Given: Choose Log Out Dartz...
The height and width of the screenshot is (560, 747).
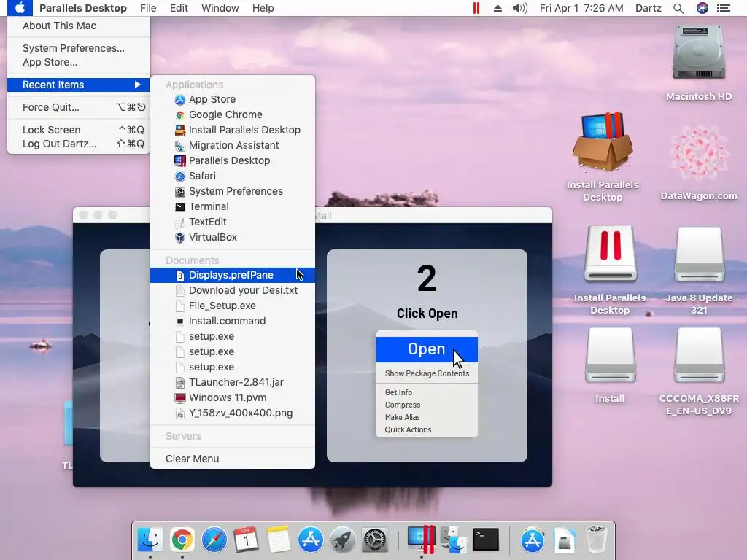Looking at the screenshot, I should [79, 144].
